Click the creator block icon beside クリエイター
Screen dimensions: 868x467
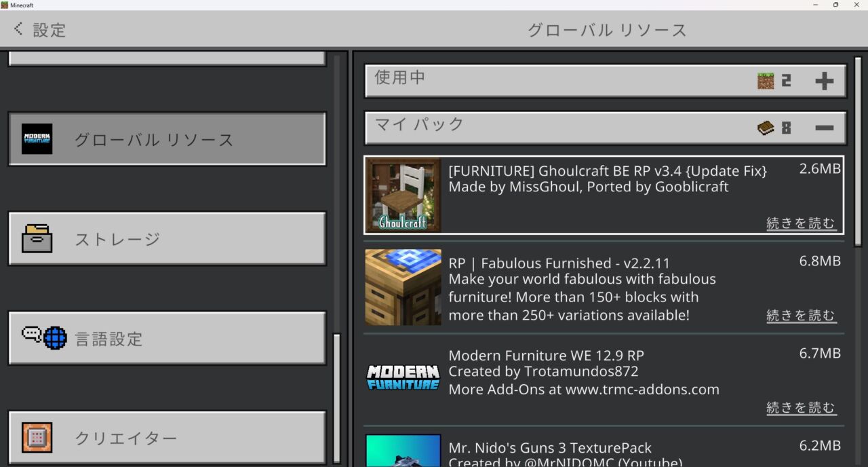37,438
